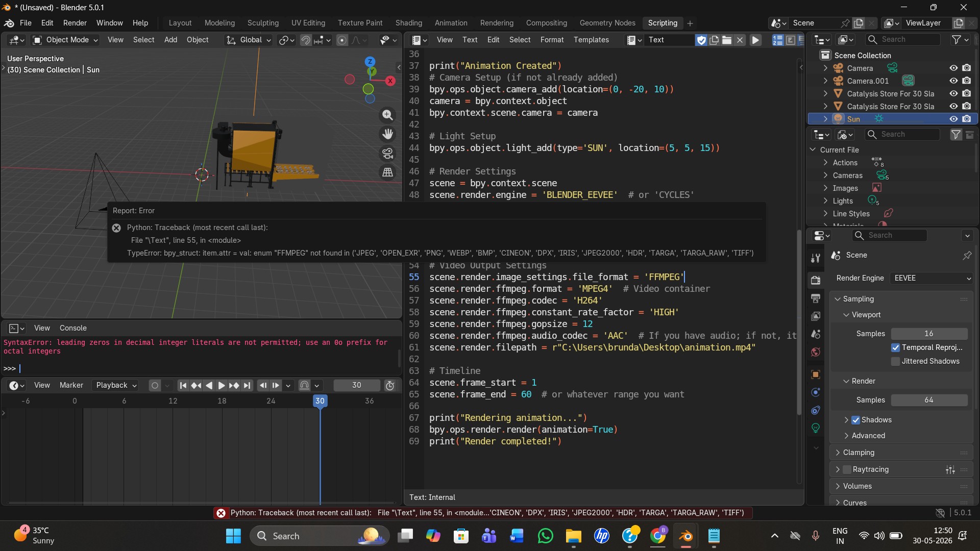Enable Jittered Shadows checkbox

[895, 361]
